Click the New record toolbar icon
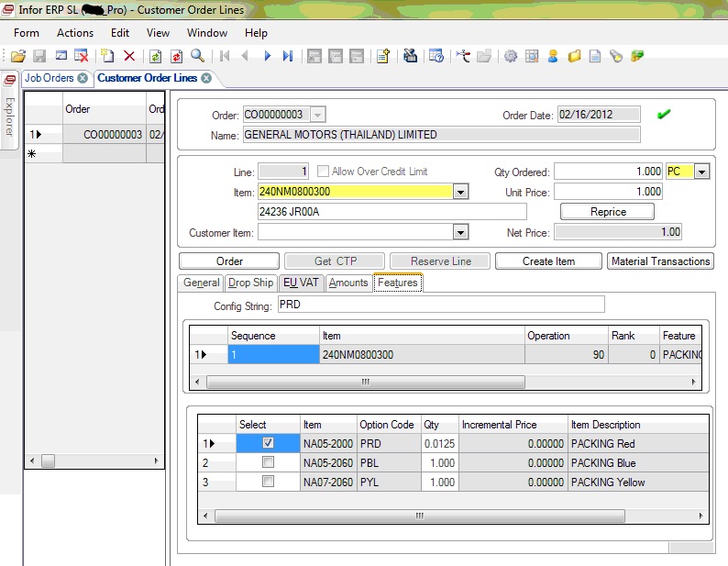 click(107, 56)
